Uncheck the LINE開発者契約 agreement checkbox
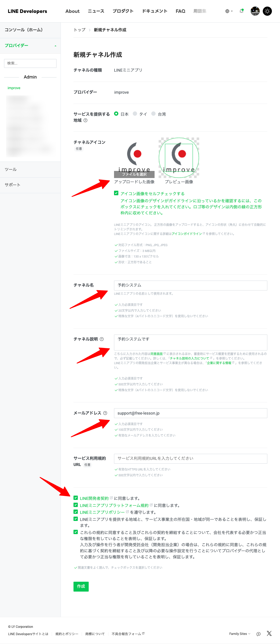Viewport: 280px width, 644px height. point(76,498)
